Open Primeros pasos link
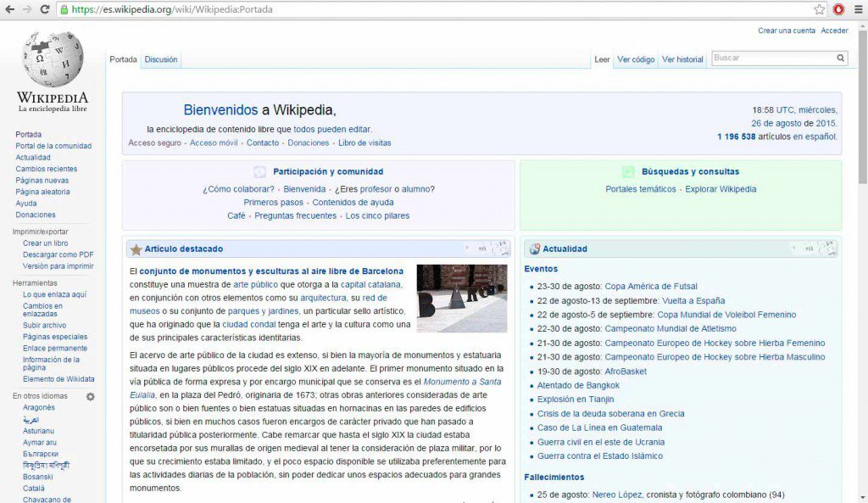Screen dimensions: 868x503 click(x=274, y=203)
